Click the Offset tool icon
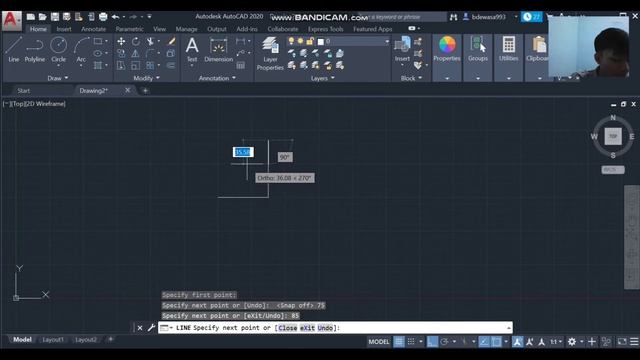 (x=171, y=66)
